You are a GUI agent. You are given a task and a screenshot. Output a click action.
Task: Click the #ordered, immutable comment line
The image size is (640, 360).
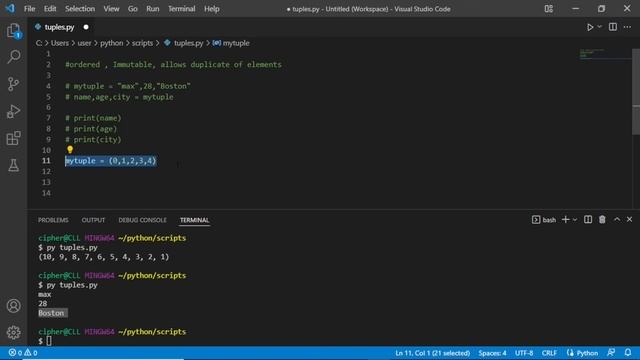[x=173, y=64]
